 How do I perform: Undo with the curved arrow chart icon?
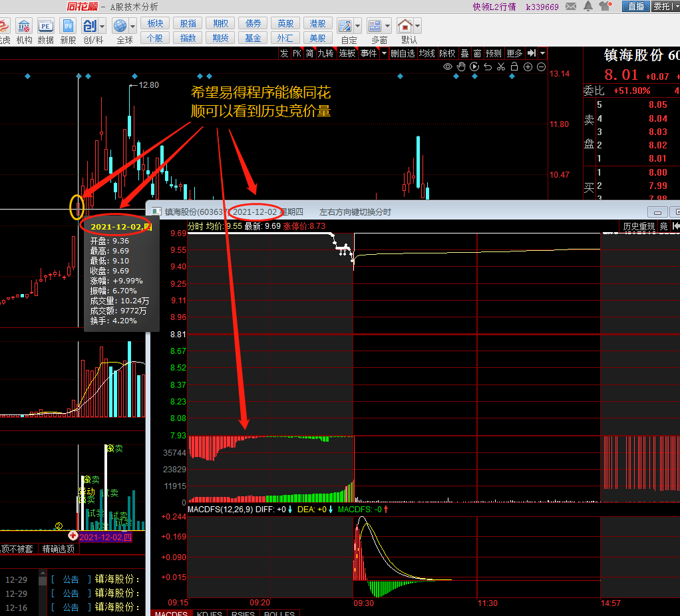488,67
